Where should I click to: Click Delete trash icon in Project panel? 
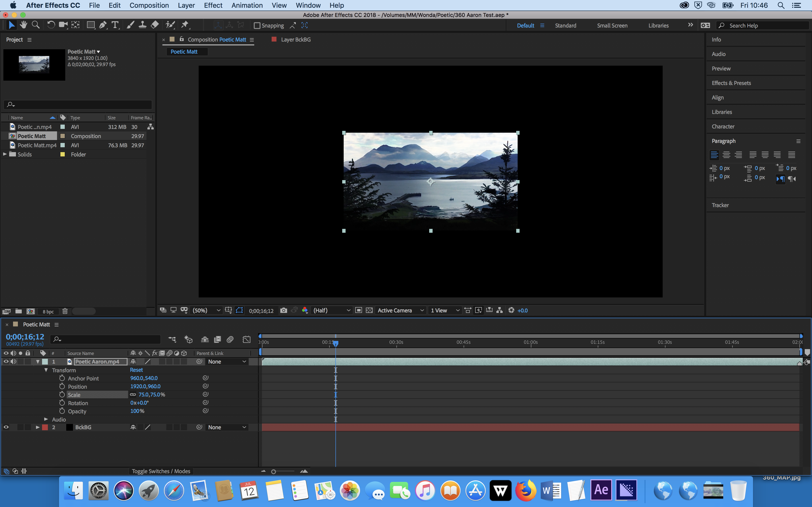(x=65, y=311)
